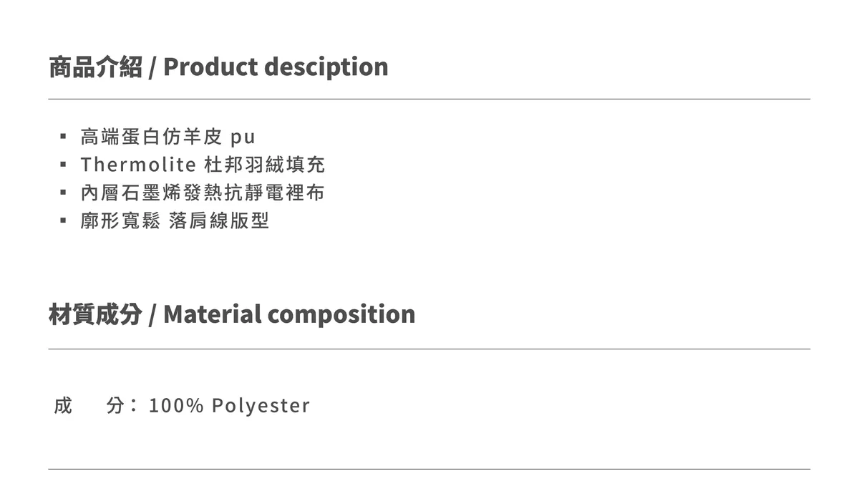This screenshot has width=859, height=504.
Task: Click the word 'Thermolite'
Action: point(138,165)
